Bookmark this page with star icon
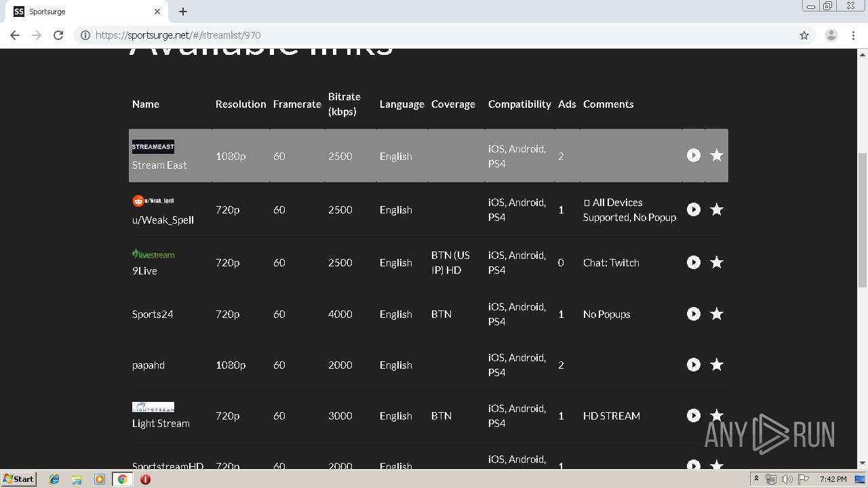The height and width of the screenshot is (488, 868). pos(804,35)
